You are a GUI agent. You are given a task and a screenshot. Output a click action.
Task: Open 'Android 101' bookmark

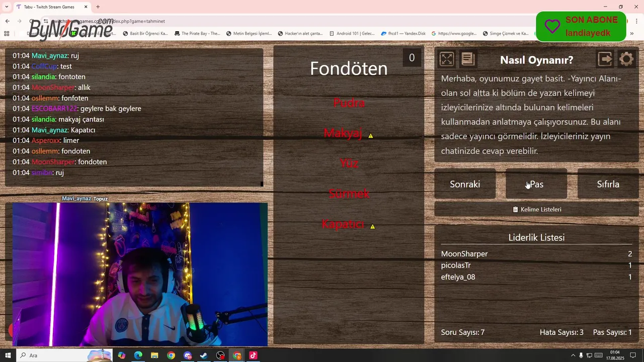tap(352, 34)
